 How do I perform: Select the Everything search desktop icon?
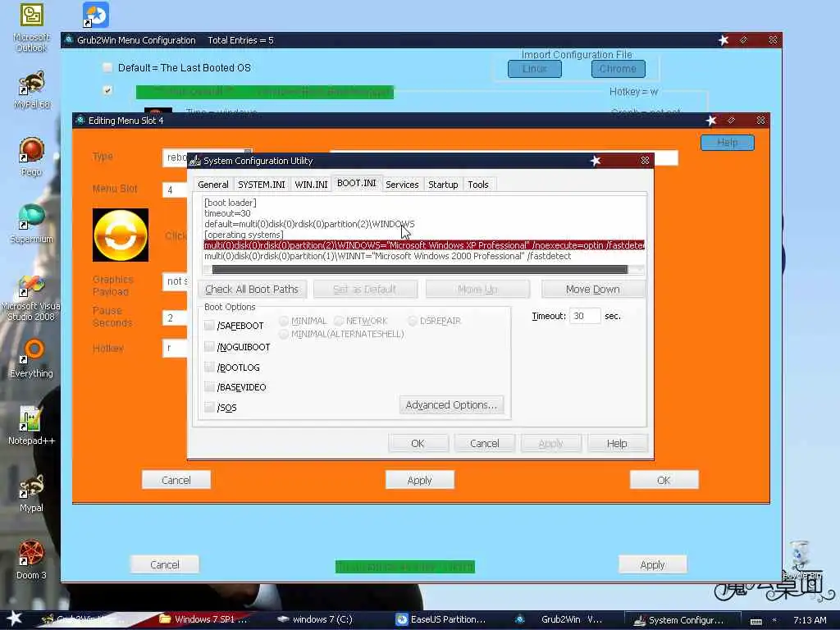[32, 358]
